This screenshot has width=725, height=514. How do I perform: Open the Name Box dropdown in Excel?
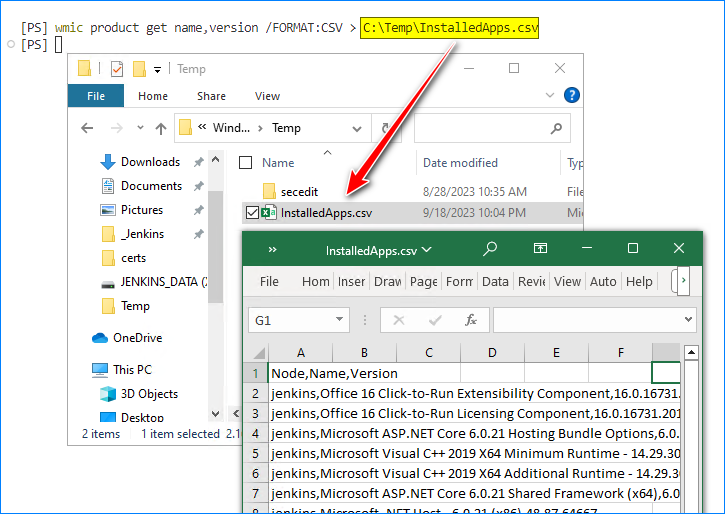339,319
